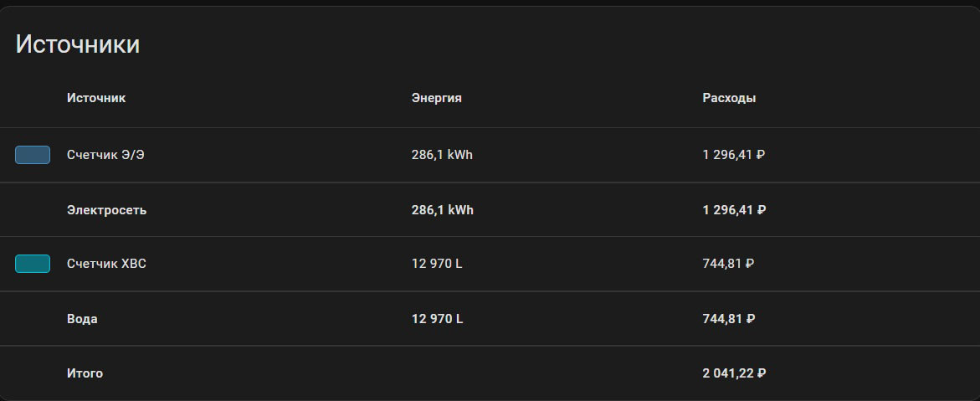This screenshot has height=401, width=980.
Task: Click the Расходы column header
Action: pos(729,98)
